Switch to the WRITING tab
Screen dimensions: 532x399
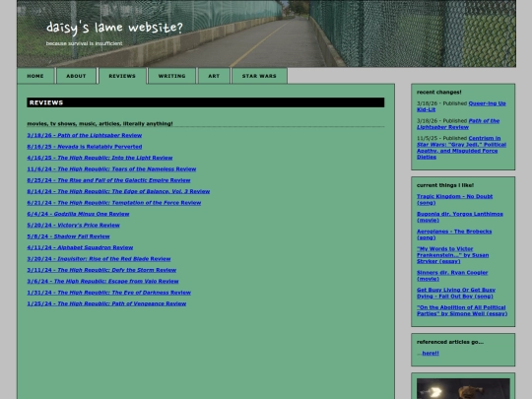[x=172, y=76]
